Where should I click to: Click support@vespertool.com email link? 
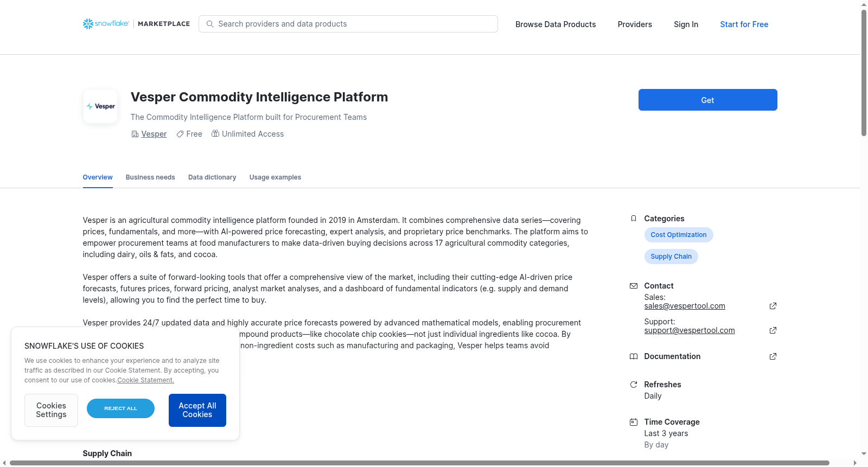click(690, 330)
